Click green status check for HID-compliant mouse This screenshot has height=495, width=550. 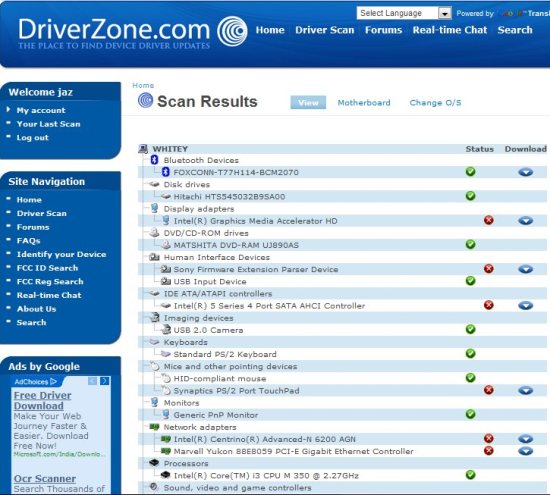pyautogui.click(x=470, y=377)
